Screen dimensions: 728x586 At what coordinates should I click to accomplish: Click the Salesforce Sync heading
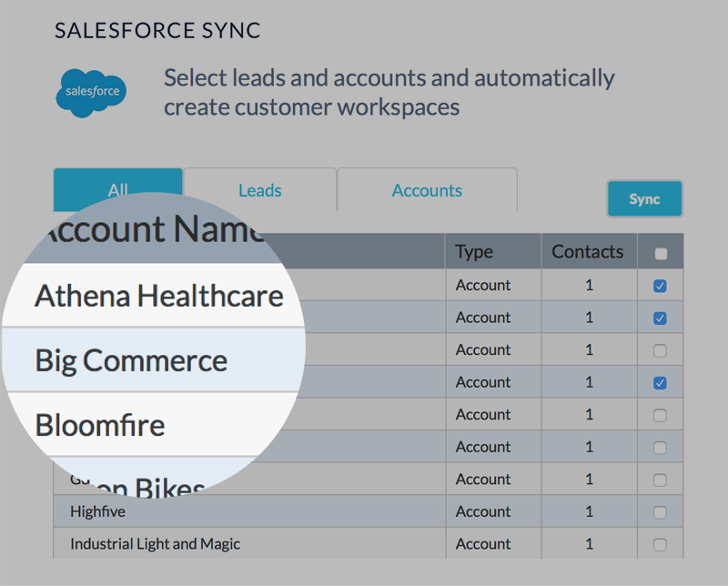[x=157, y=31]
